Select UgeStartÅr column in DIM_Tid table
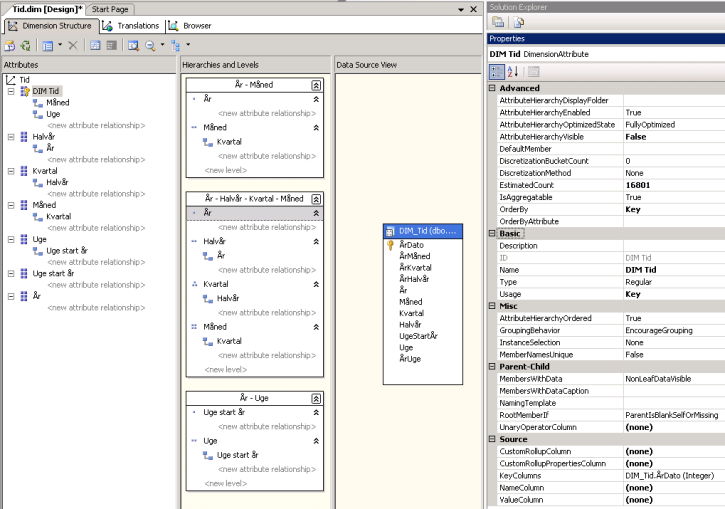Viewport: 725px width, 509px height. click(418, 336)
